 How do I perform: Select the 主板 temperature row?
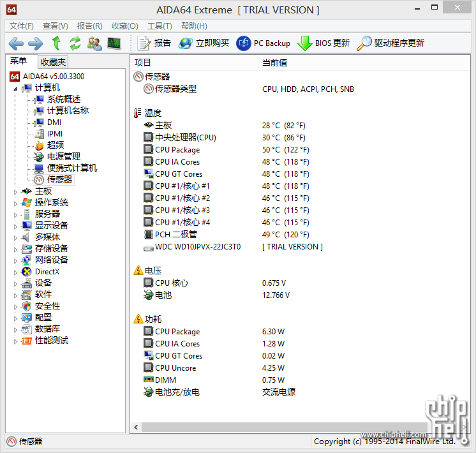[301, 126]
